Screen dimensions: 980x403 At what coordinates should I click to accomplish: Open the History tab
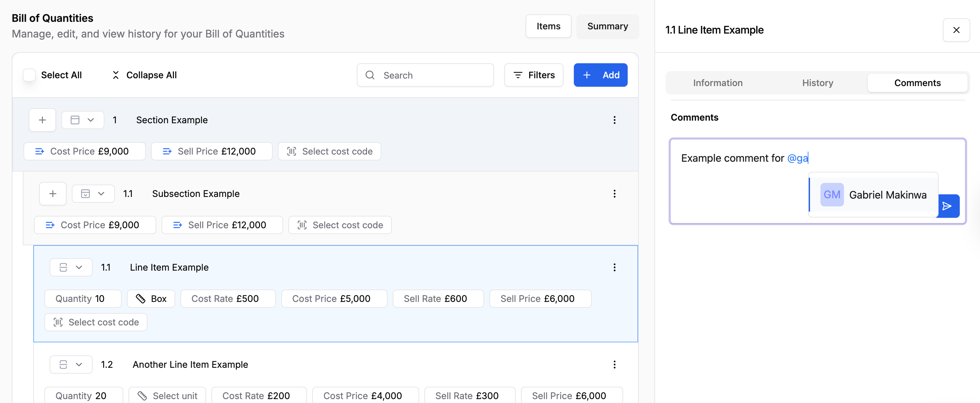[818, 83]
